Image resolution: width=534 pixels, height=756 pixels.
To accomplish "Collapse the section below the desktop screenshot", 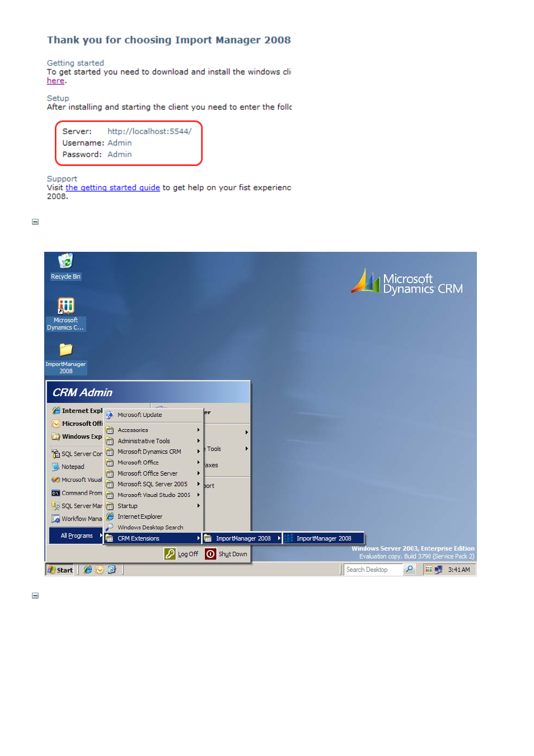I will click(x=35, y=596).
